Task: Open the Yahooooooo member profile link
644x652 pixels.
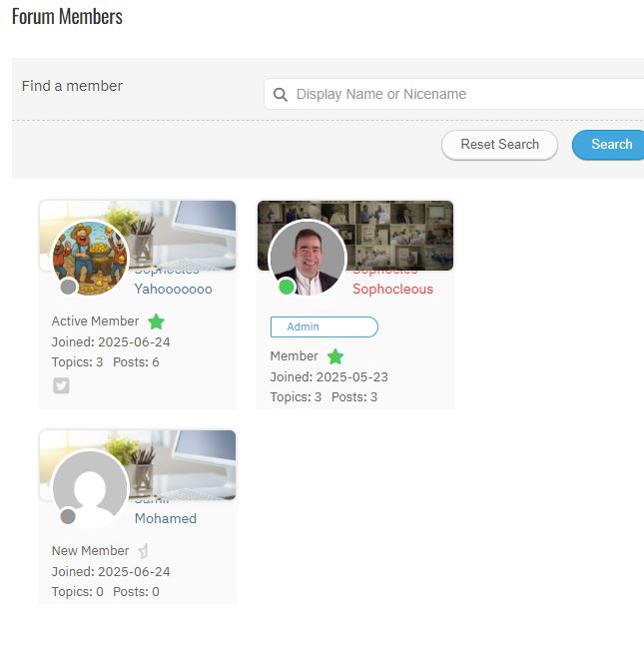Action: (x=173, y=289)
